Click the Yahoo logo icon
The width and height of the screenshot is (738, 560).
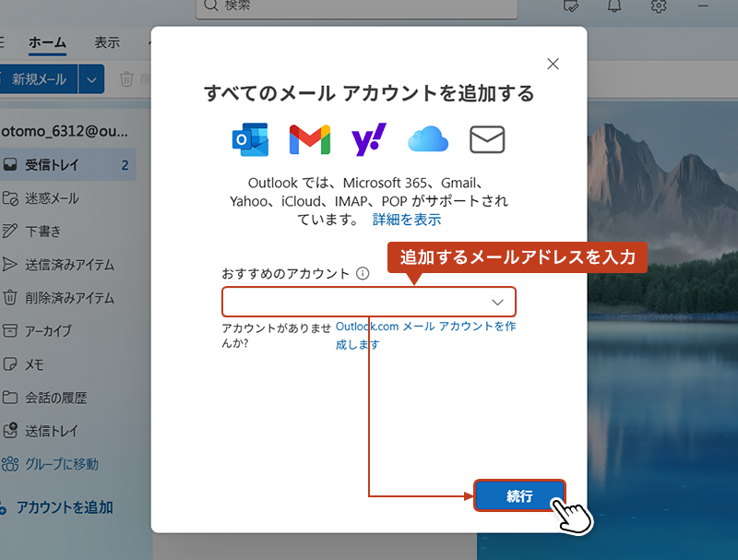pos(368,139)
